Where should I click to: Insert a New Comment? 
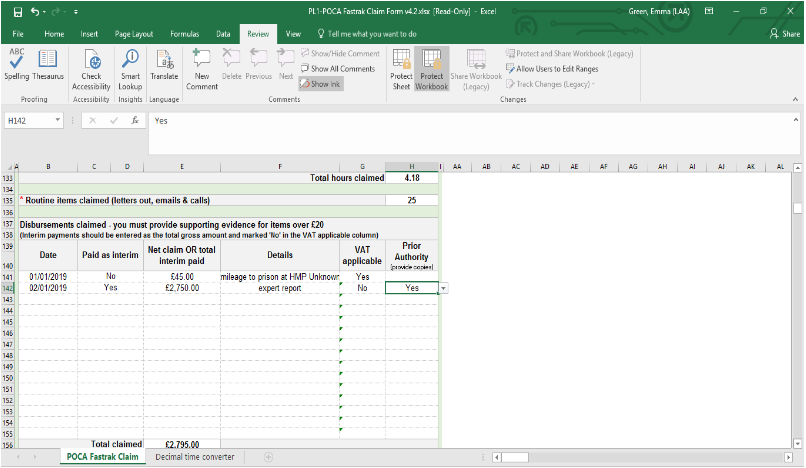[201, 66]
